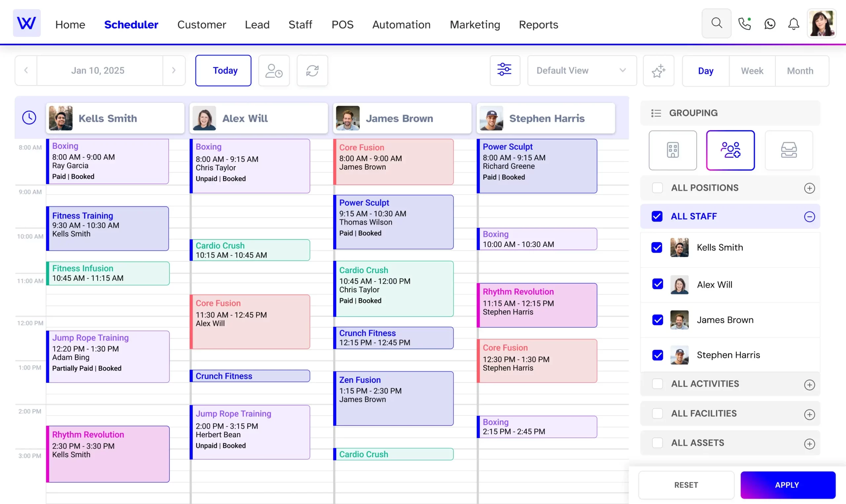Viewport: 846px width, 504px height.
Task: Open the filter/settings sliders icon
Action: pyautogui.click(x=505, y=70)
